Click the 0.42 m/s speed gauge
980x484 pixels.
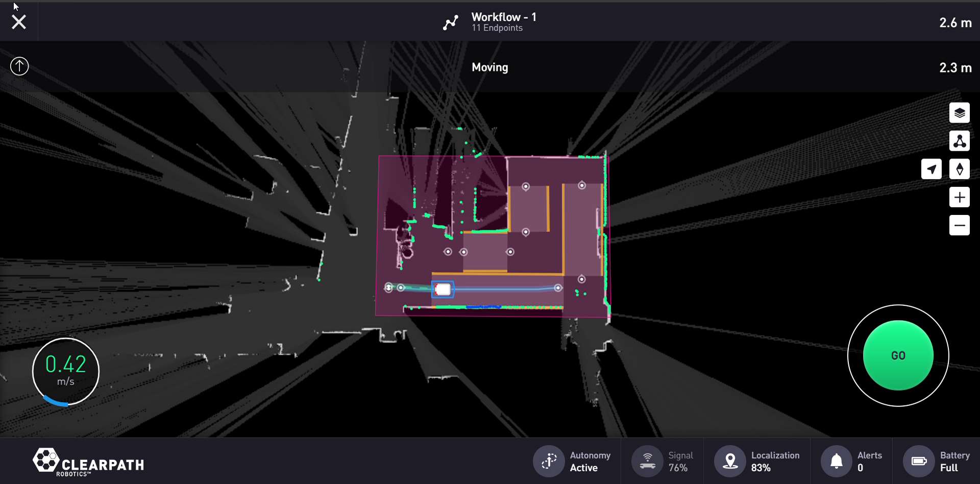pos(66,371)
